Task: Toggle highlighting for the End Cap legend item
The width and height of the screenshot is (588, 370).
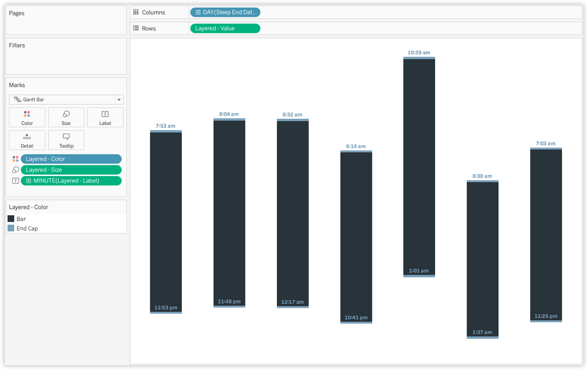Action: 11,228
